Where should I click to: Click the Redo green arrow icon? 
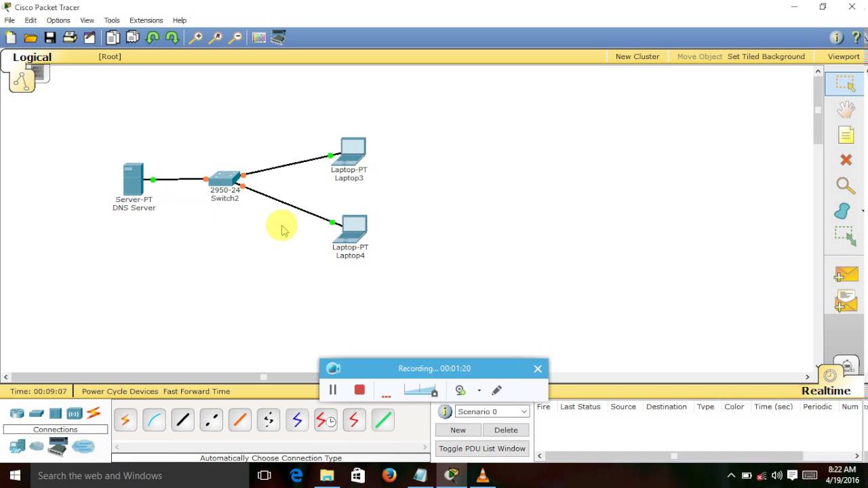coord(172,38)
